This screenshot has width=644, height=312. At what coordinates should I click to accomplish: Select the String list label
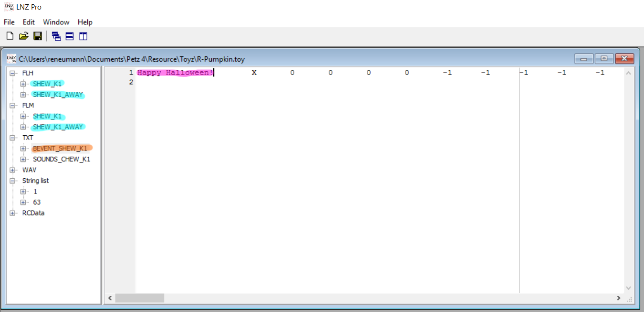pyautogui.click(x=35, y=181)
